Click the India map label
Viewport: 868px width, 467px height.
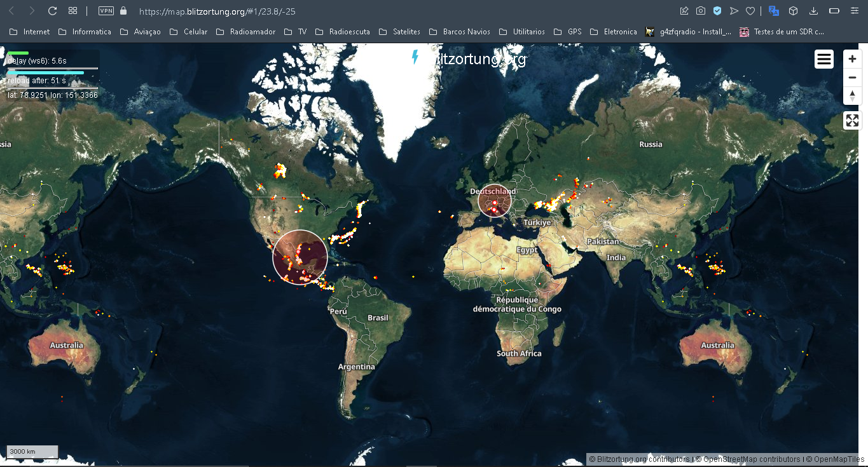616,257
